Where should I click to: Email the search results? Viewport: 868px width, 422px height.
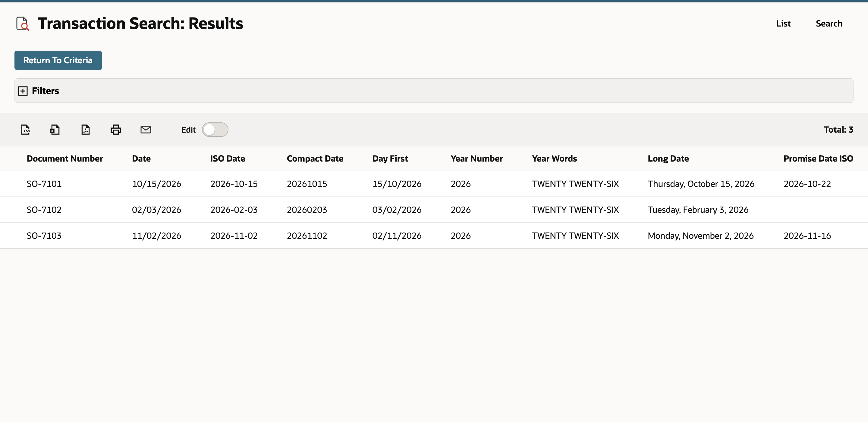pyautogui.click(x=146, y=129)
